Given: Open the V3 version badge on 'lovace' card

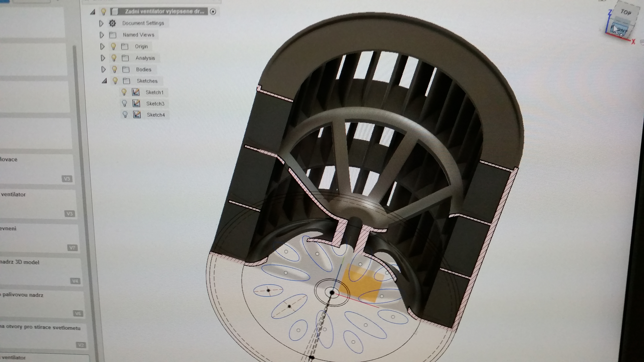Looking at the screenshot, I should click(67, 179).
